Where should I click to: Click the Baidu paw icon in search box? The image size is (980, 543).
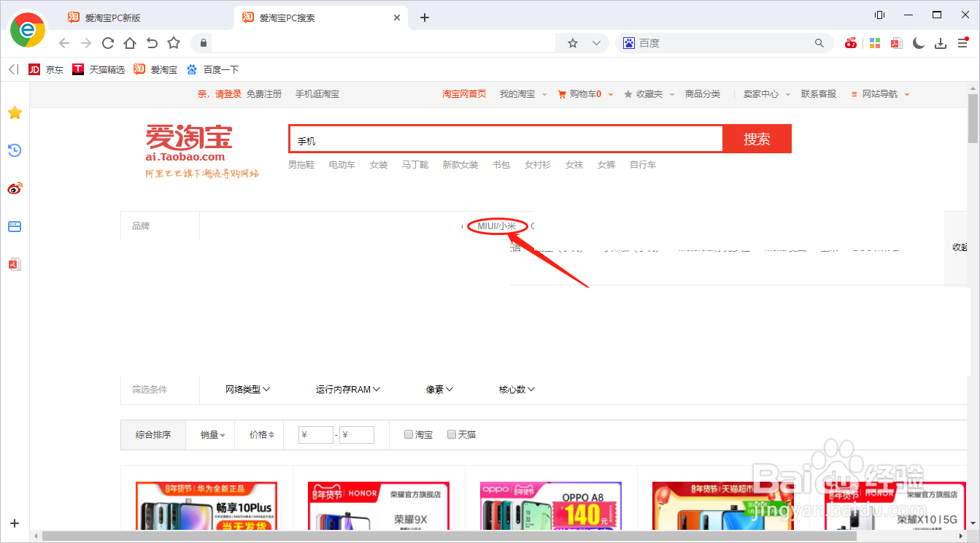(x=629, y=43)
